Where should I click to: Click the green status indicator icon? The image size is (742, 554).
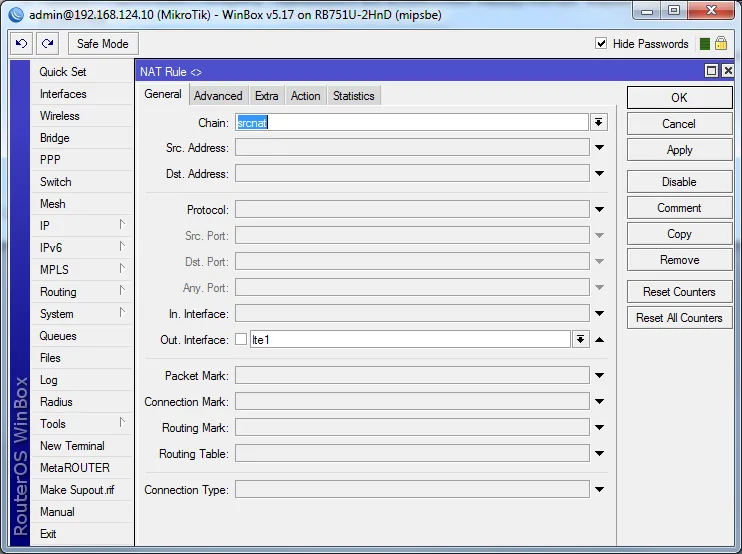point(705,44)
